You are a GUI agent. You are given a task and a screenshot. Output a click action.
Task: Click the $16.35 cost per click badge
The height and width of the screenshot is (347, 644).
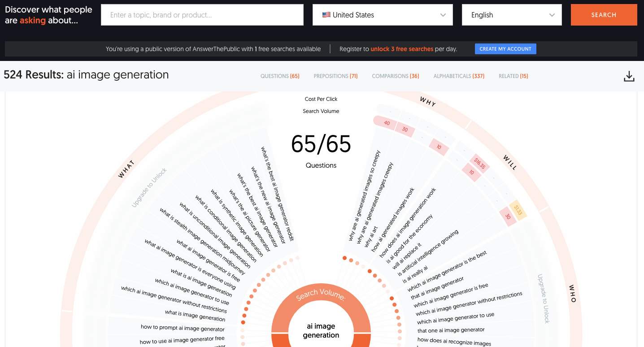(x=479, y=164)
